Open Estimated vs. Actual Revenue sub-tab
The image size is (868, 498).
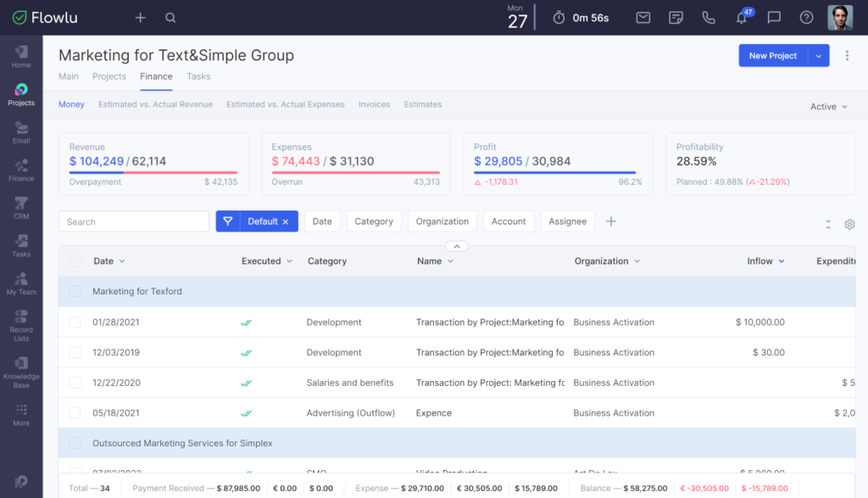[156, 104]
